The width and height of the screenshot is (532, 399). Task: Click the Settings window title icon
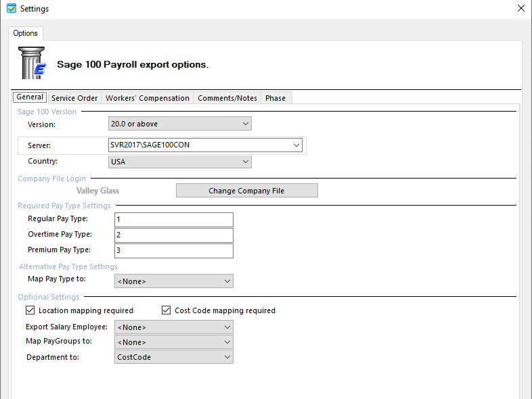12,9
